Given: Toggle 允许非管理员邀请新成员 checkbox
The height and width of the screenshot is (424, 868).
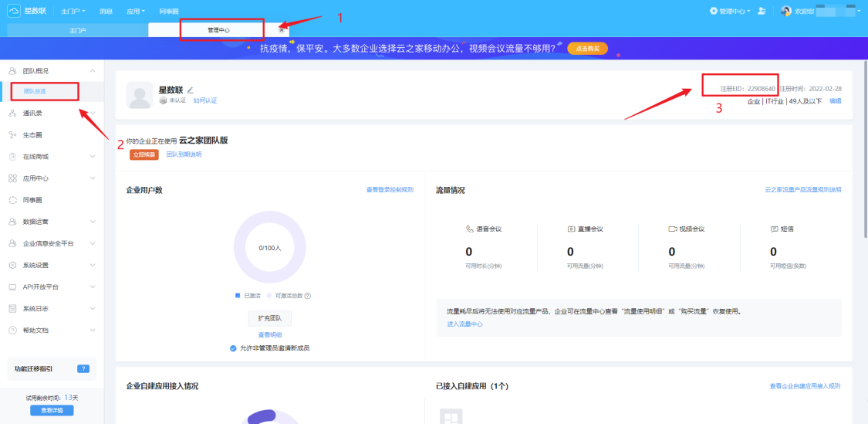Looking at the screenshot, I should pos(233,348).
